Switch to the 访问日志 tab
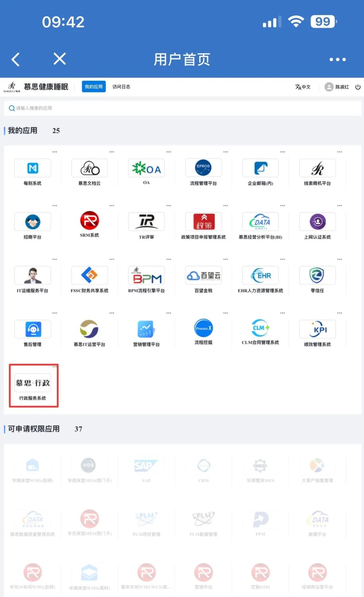364x597 pixels. [x=121, y=87]
